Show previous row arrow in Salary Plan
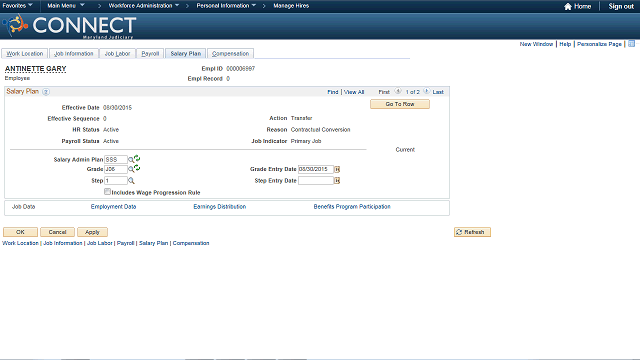640x360 pixels. tap(398, 91)
